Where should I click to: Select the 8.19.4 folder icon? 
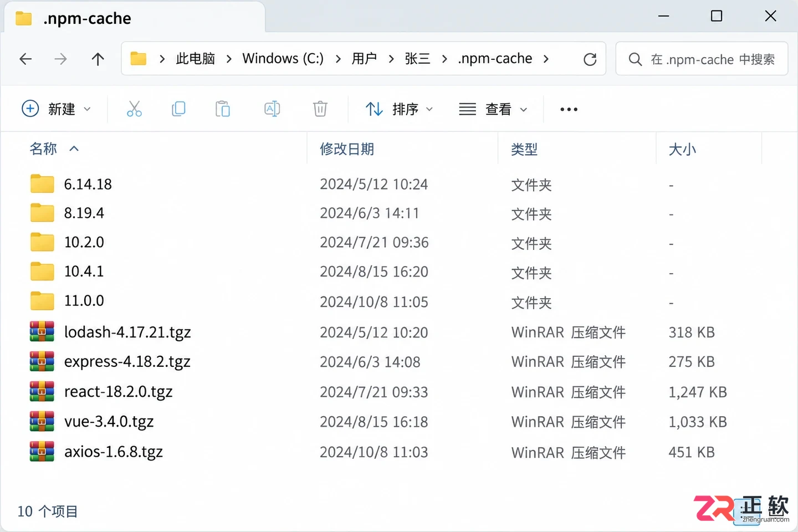point(42,213)
